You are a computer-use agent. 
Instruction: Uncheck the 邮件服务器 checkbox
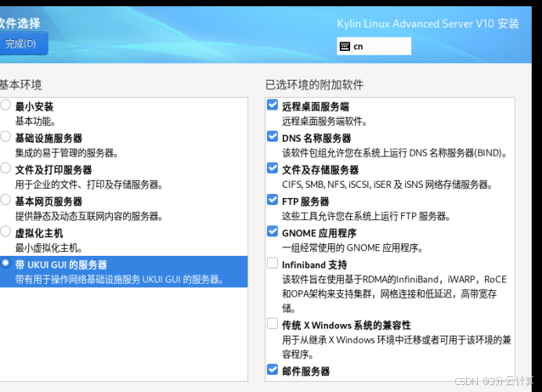pos(273,369)
